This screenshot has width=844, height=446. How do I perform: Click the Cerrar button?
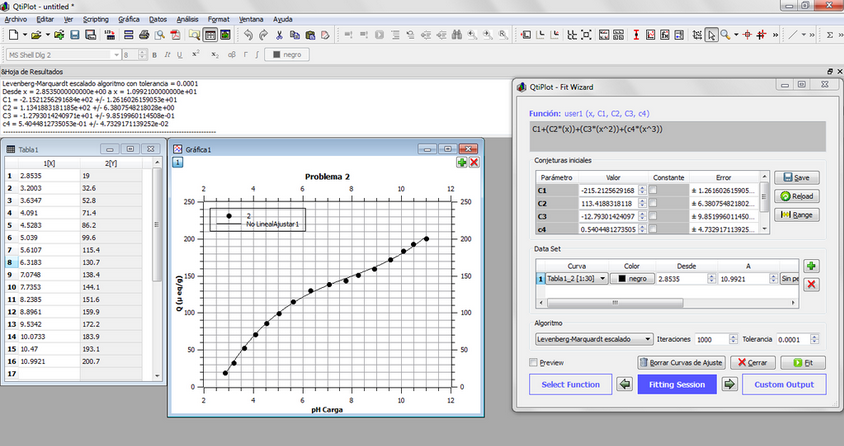tap(752, 363)
